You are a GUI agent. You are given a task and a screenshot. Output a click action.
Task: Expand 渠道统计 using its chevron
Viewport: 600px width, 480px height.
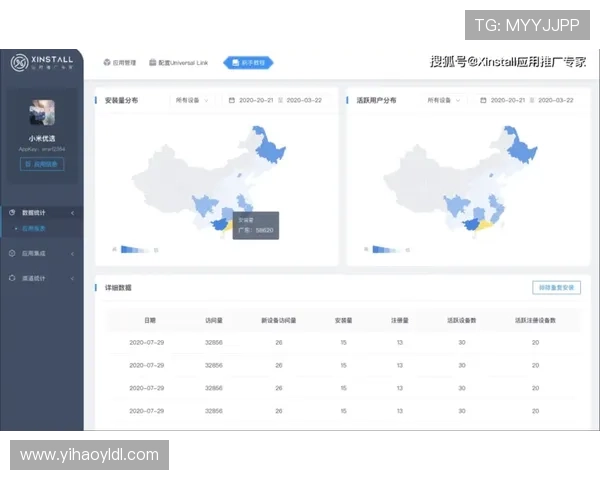[x=72, y=278]
